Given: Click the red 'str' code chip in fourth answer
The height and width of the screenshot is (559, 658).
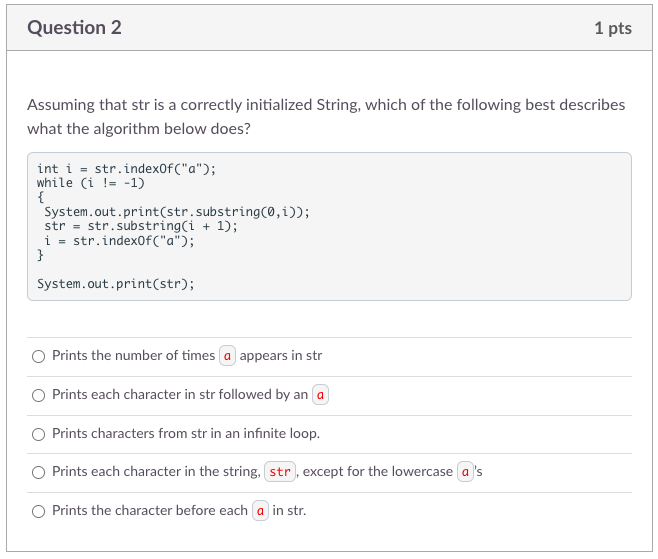Looking at the screenshot, I should pyautogui.click(x=280, y=472).
